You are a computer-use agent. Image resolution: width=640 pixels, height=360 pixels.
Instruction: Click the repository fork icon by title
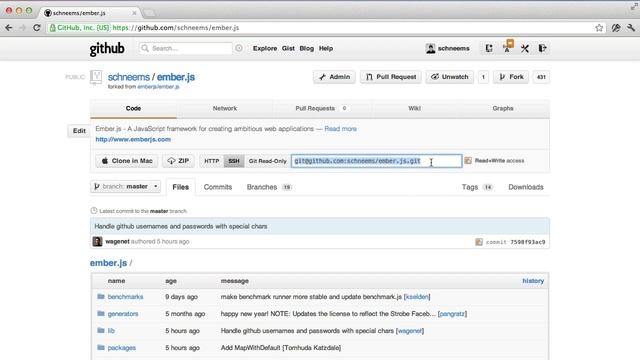coord(96,78)
